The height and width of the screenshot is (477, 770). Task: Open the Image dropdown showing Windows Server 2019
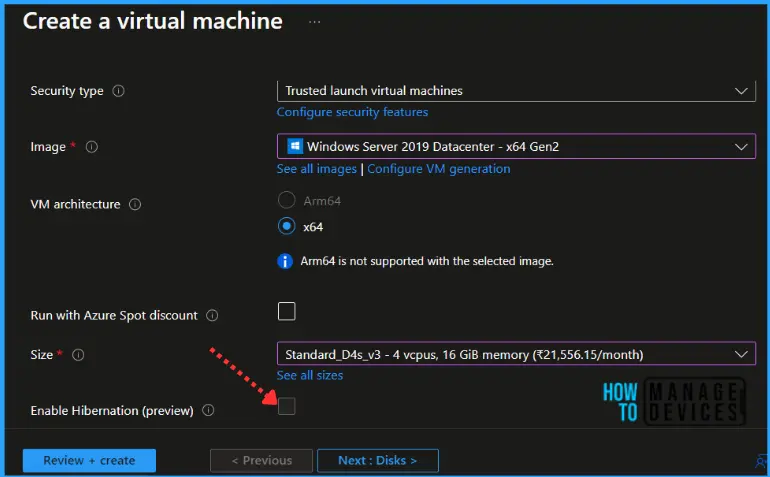(516, 146)
